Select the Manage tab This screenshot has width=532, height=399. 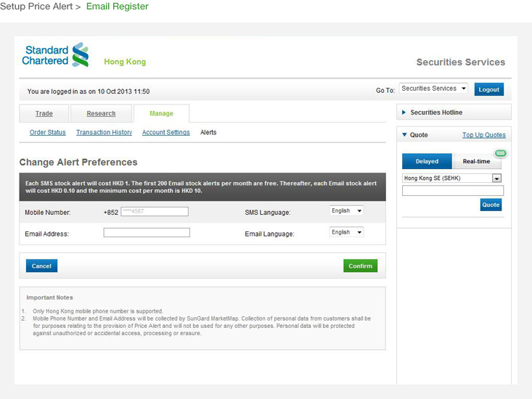(162, 113)
